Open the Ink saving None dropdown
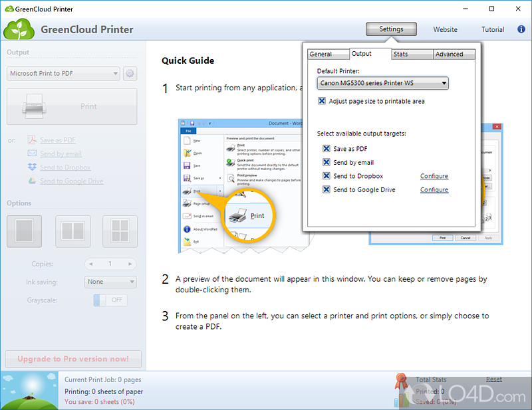Image resolution: width=532 pixels, height=410 pixels. click(110, 282)
